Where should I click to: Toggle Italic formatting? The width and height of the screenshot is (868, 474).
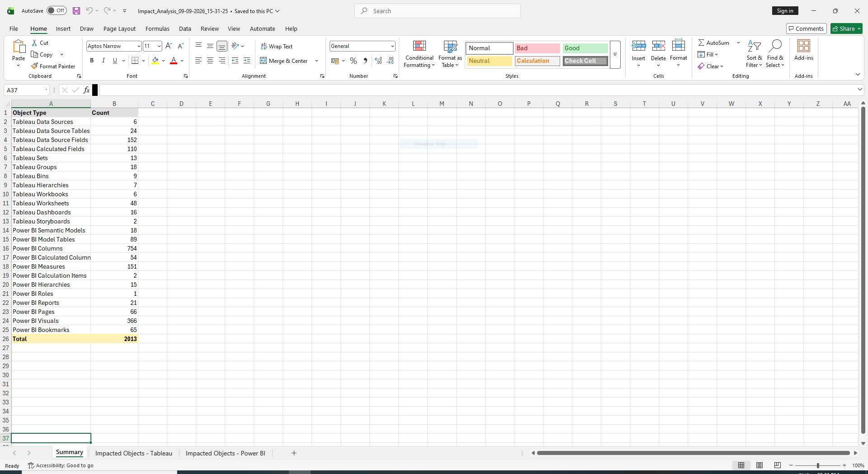point(104,61)
